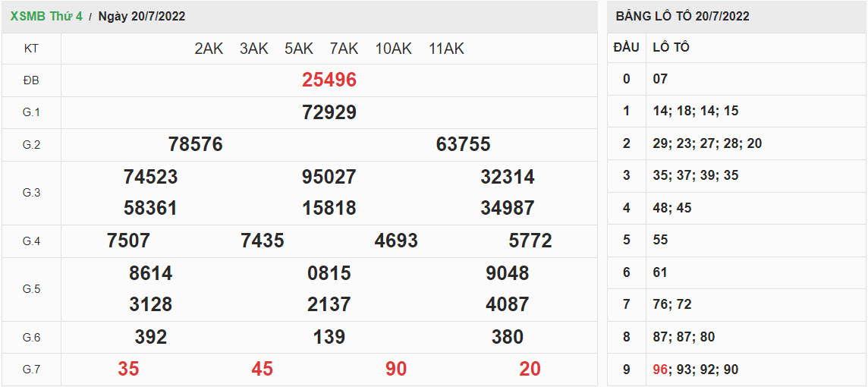Click the LÔ TÔ column header

point(671,47)
